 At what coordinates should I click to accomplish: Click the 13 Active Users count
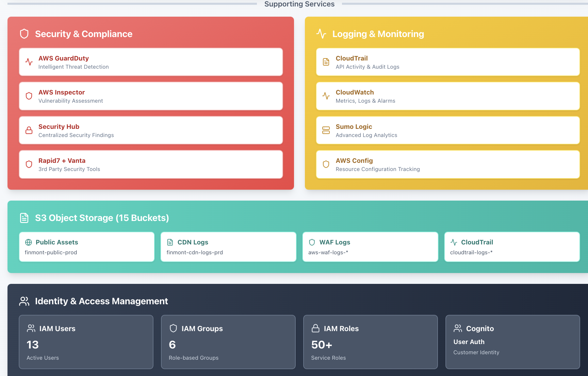tap(33, 345)
